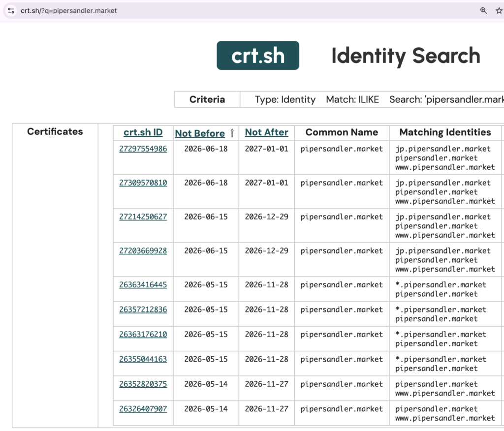
Task: Click jp.pipersandler.market in row 27297554986
Action: [443, 149]
